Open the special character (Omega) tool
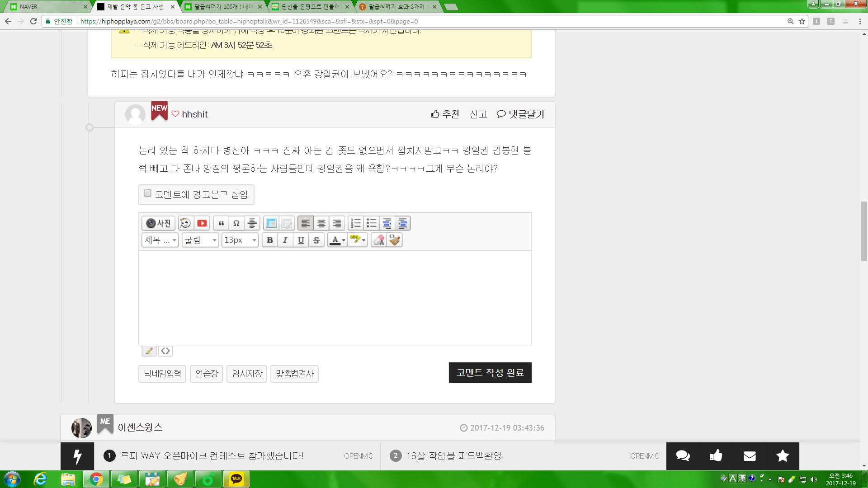 pyautogui.click(x=236, y=223)
